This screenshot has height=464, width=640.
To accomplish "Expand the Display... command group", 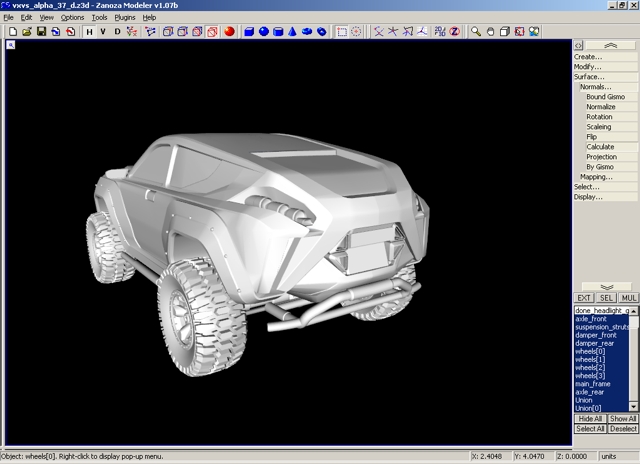I will click(588, 197).
